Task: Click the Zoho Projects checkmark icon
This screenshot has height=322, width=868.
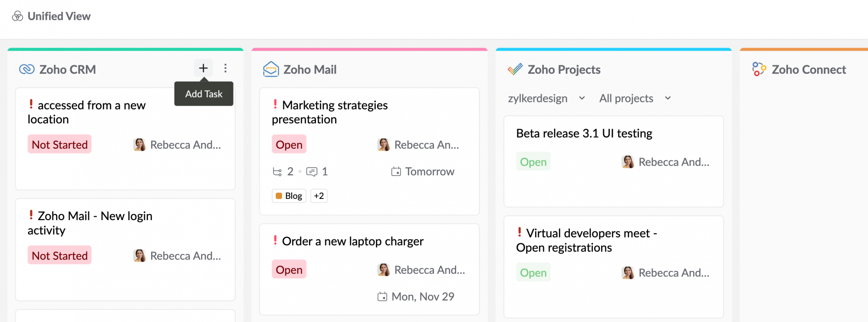Action: (x=515, y=69)
